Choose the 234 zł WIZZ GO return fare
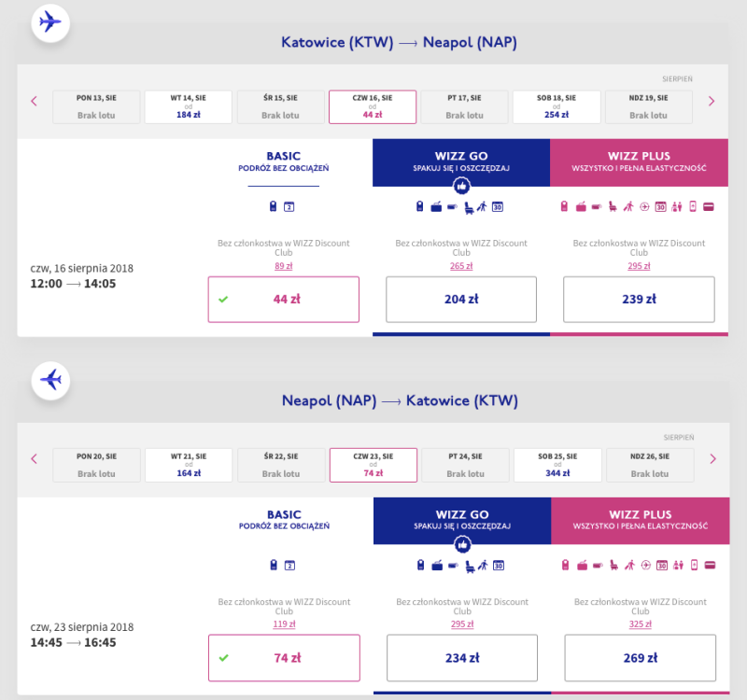 point(462,658)
